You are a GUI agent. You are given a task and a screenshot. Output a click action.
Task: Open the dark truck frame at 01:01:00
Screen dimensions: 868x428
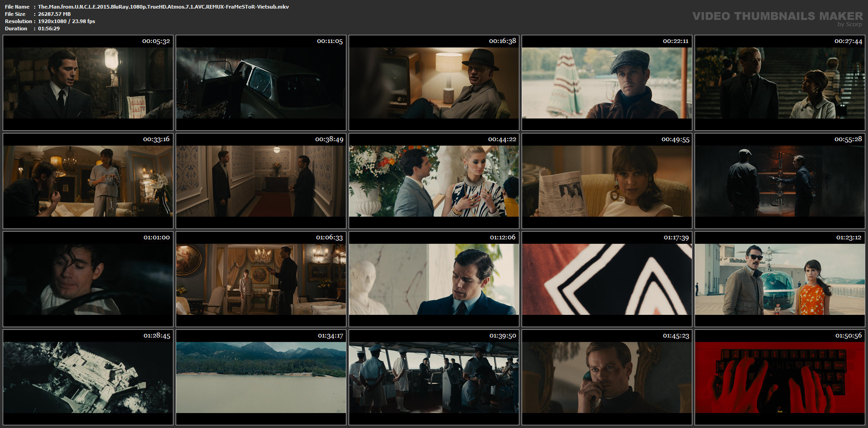88,279
